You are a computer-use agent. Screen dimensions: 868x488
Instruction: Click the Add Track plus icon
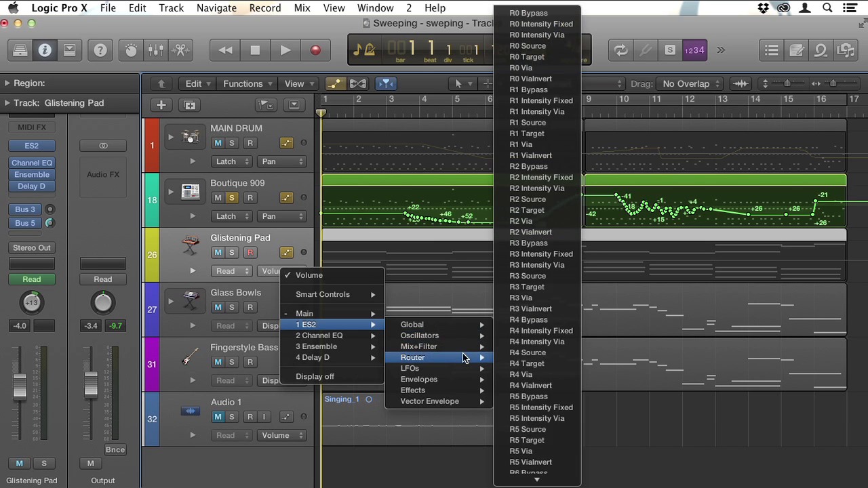tap(161, 105)
